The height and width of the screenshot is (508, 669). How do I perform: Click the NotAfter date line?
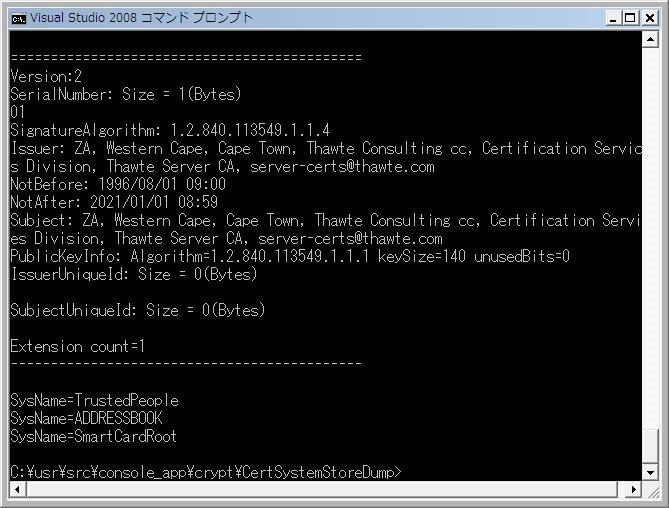[114, 202]
